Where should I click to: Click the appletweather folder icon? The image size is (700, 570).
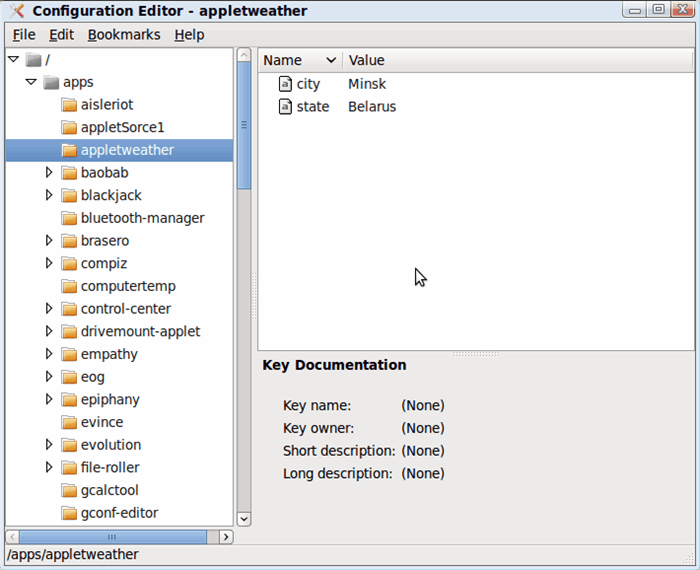pos(69,150)
